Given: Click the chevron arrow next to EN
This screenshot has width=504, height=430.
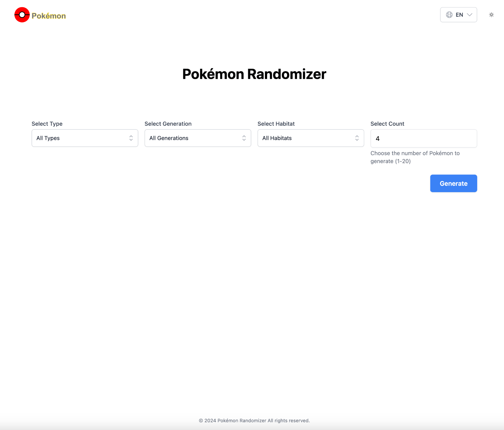Looking at the screenshot, I should [x=470, y=15].
